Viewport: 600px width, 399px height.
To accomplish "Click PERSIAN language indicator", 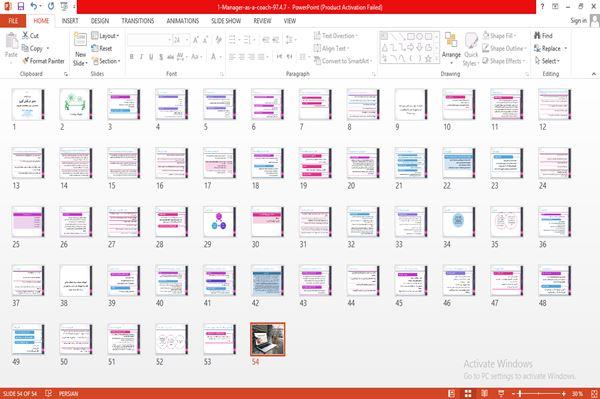I will [68, 393].
